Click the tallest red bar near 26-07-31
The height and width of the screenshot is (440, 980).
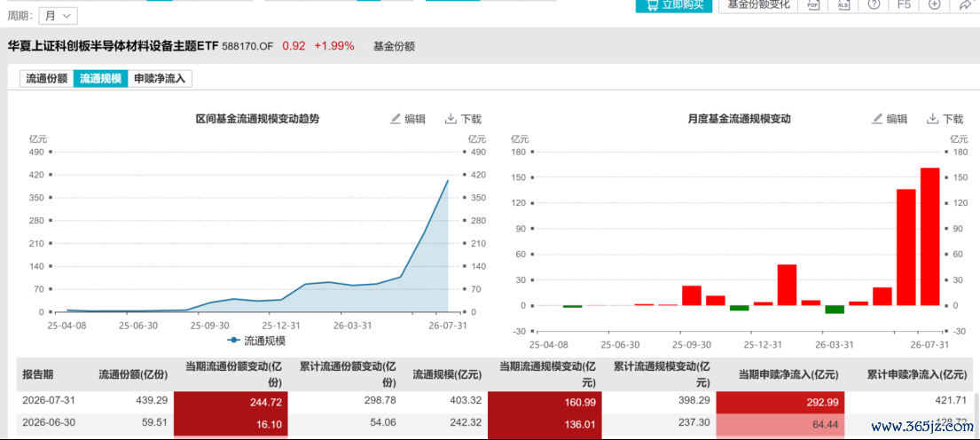point(930,236)
